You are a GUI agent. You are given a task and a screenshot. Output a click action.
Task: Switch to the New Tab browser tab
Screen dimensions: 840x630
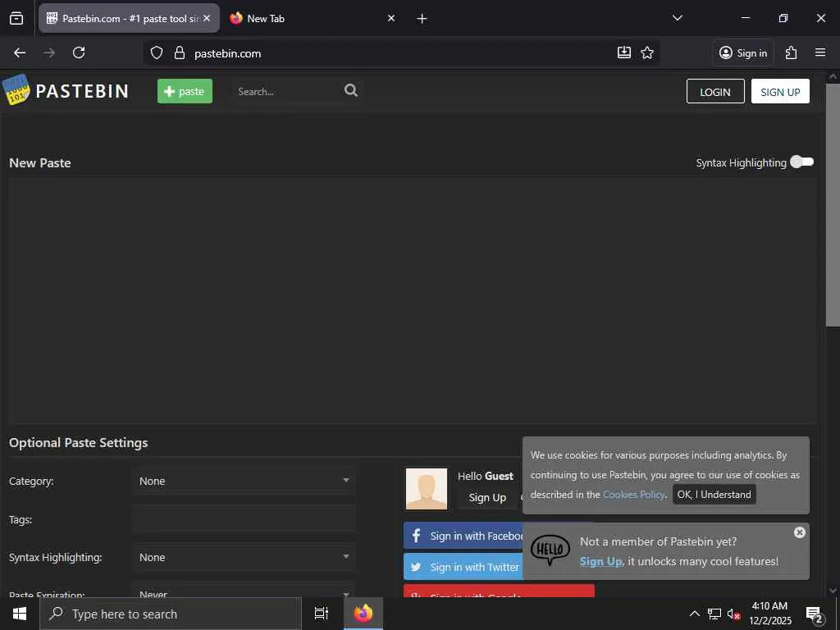(313, 18)
